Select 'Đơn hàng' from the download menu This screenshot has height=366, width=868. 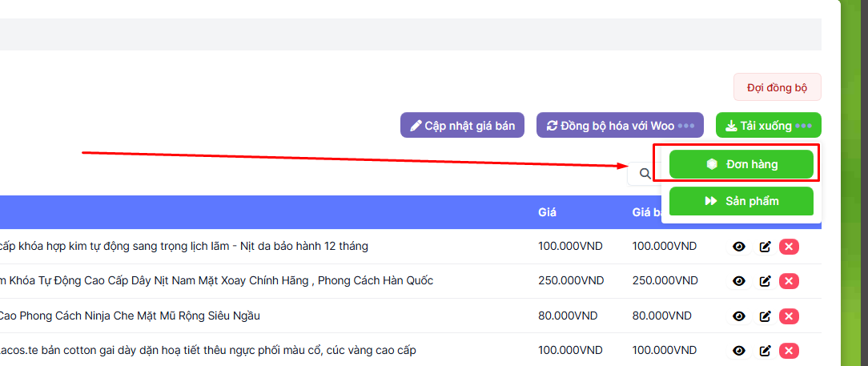point(741,164)
